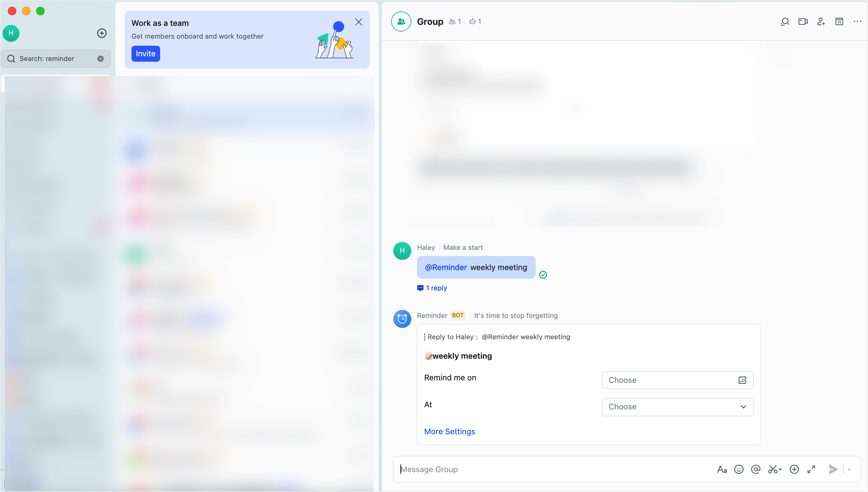Click the @ mention icon

756,469
